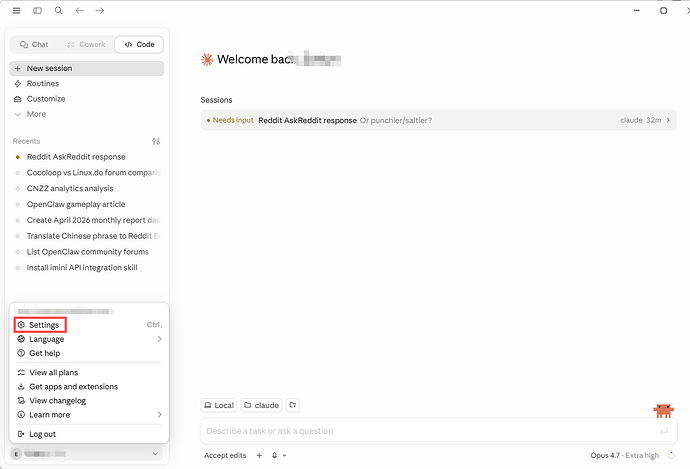Viewport: 690px width, 469px height.
Task: Click the add-folder icon beside claude
Action: tap(293, 405)
